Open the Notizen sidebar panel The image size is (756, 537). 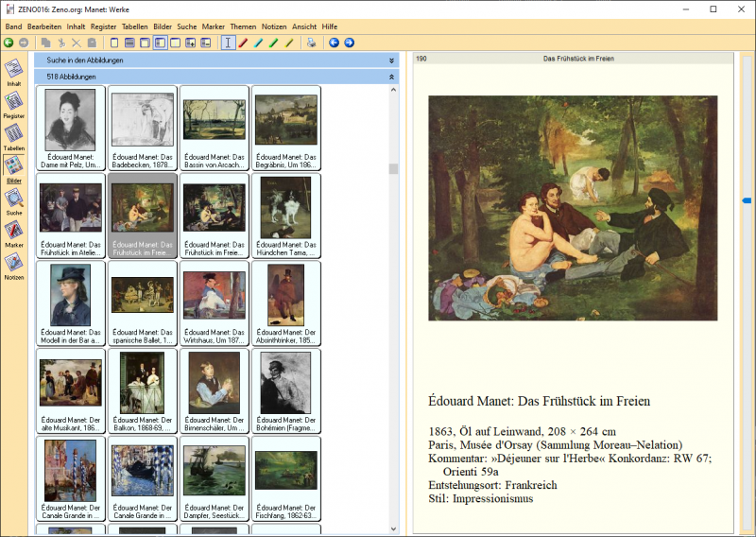pyautogui.click(x=14, y=264)
